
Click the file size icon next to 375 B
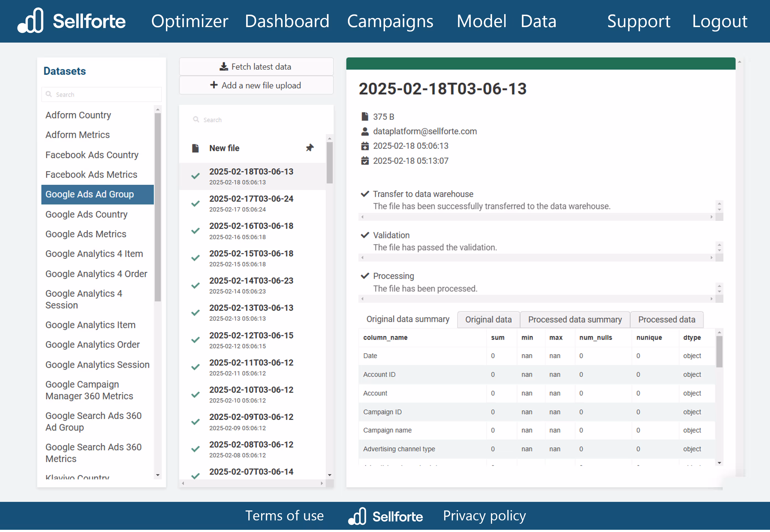365,117
